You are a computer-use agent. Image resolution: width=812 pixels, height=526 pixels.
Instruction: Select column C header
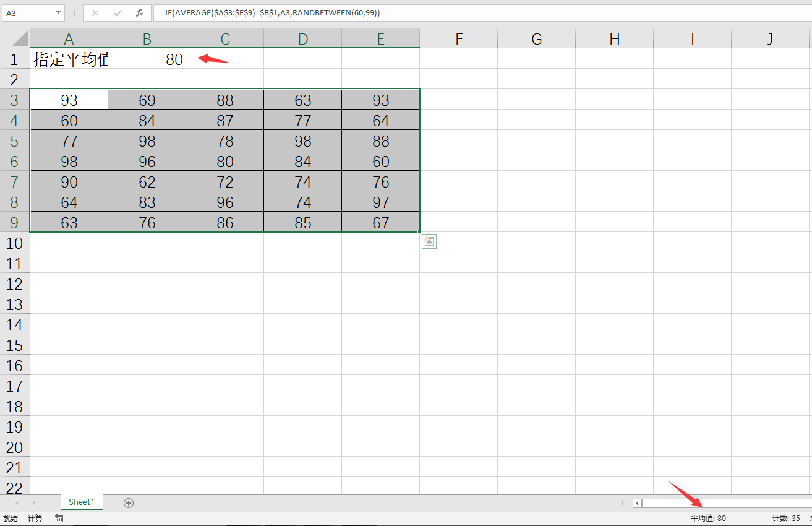pyautogui.click(x=224, y=38)
